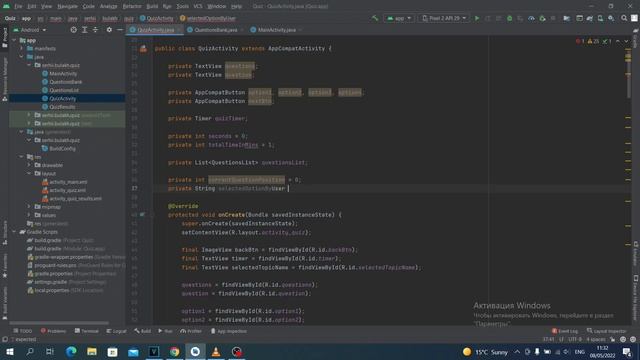Click the expand all icon in Project panel
This screenshot has width=640, height=360.
pos(84,30)
